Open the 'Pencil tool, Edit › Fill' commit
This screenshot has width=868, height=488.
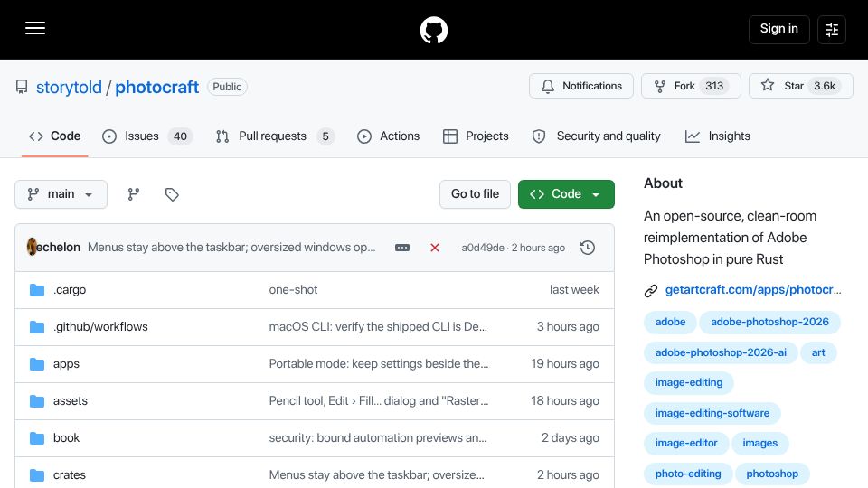[379, 401]
